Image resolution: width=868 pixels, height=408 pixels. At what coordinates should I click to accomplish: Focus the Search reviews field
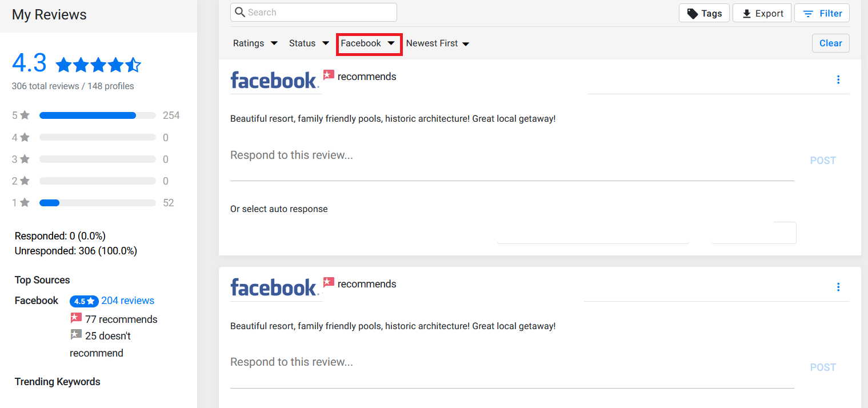[313, 13]
